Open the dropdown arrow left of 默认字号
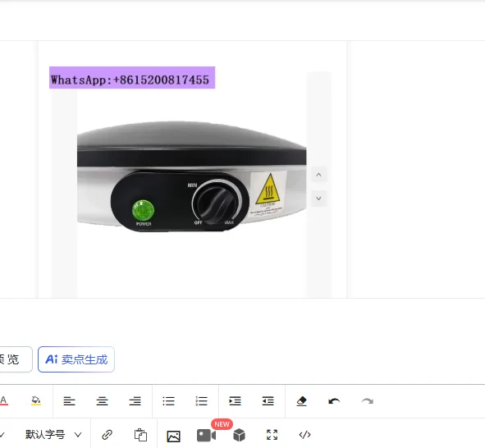This screenshot has width=485, height=448. pyautogui.click(x=2, y=435)
